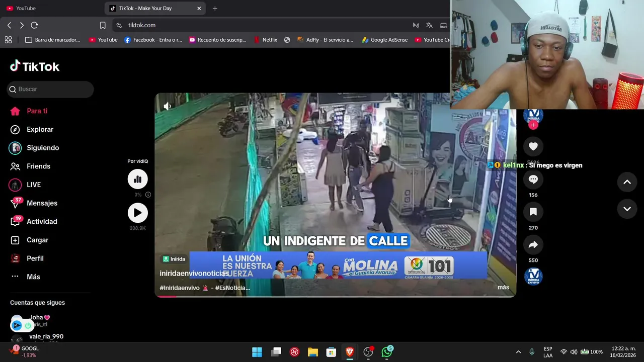The image size is (644, 362).
Task: Reload the page
Action: coord(34,25)
